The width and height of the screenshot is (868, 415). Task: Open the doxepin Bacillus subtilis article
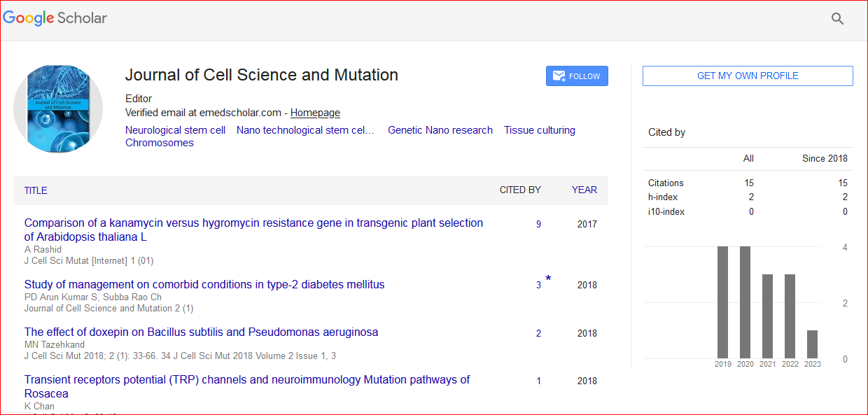(x=201, y=332)
